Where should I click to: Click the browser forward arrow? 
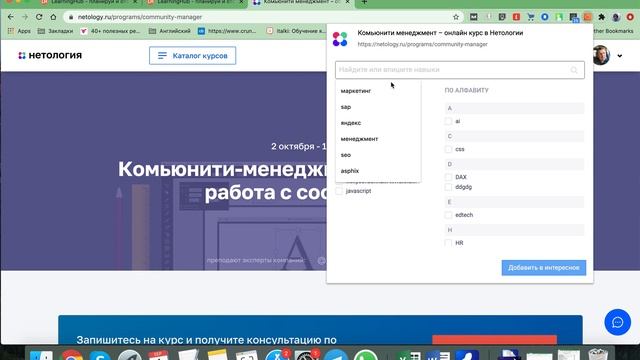[25, 17]
